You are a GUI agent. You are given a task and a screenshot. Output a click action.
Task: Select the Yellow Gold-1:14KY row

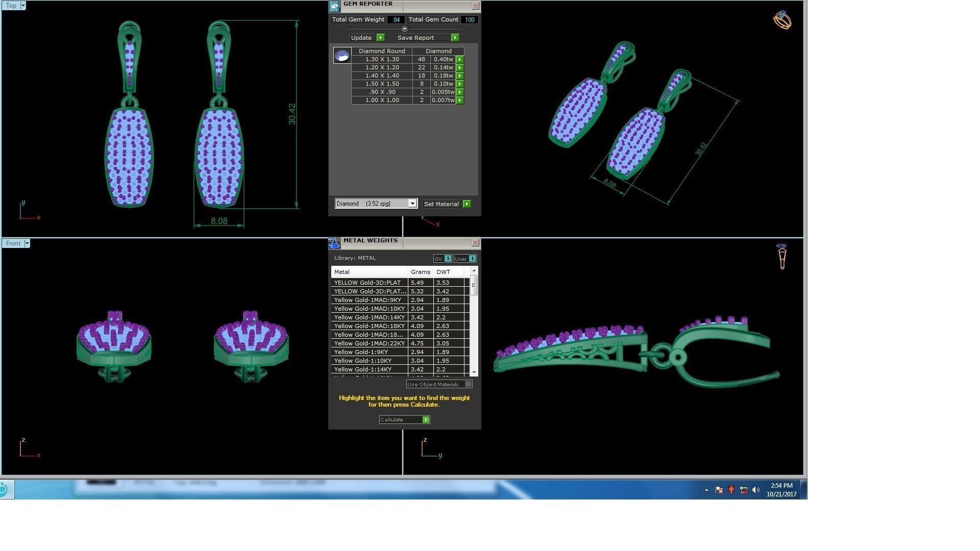401,369
